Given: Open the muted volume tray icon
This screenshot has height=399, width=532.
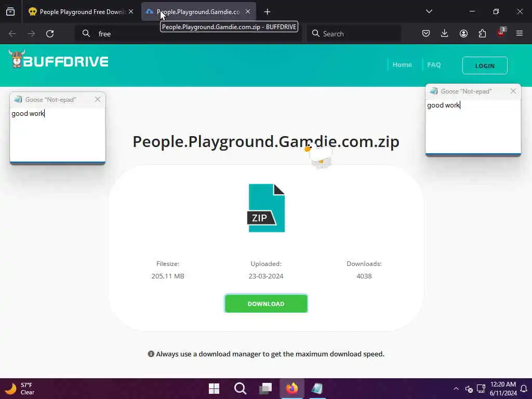Looking at the screenshot, I should (469, 389).
